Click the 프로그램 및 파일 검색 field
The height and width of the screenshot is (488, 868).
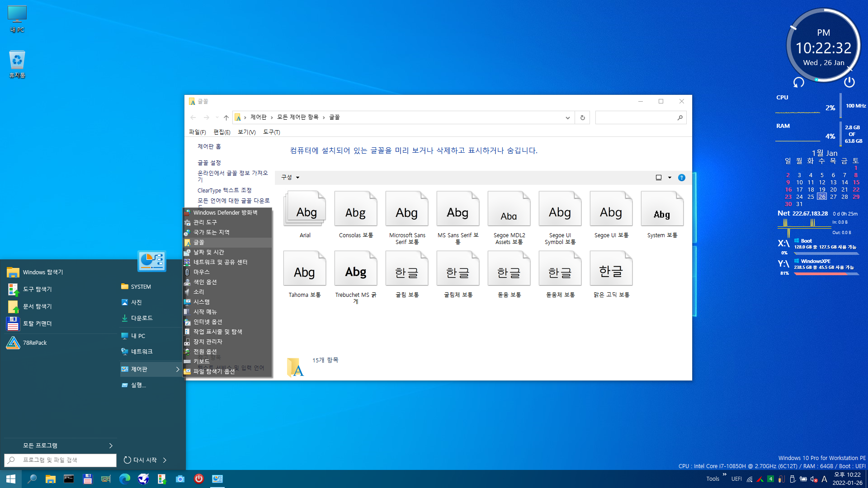point(60,460)
